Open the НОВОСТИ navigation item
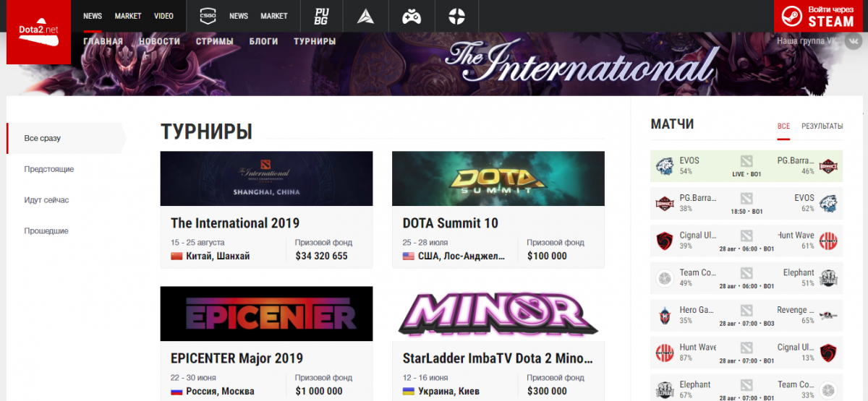Viewport: 868px width, 401px height. pyautogui.click(x=159, y=41)
